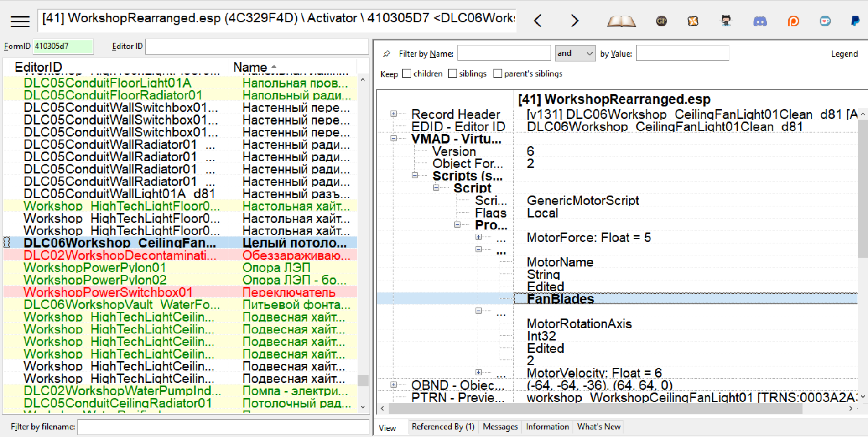Enable the Keep children checkbox
Screen dimensions: 868x437
407,73
